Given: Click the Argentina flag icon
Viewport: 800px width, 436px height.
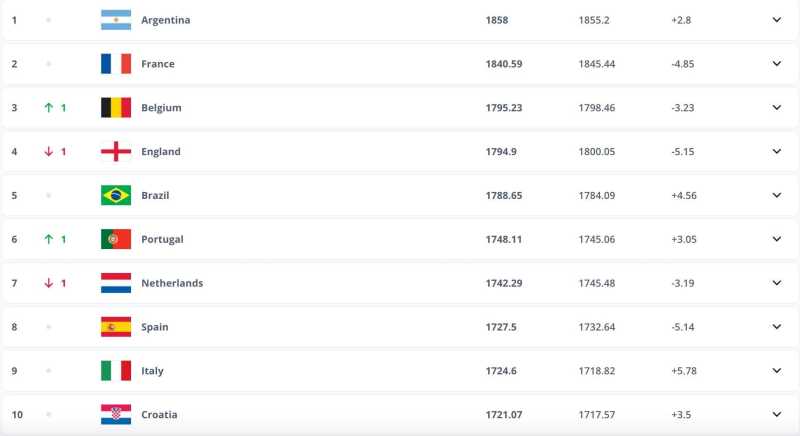Looking at the screenshot, I should pos(116,20).
